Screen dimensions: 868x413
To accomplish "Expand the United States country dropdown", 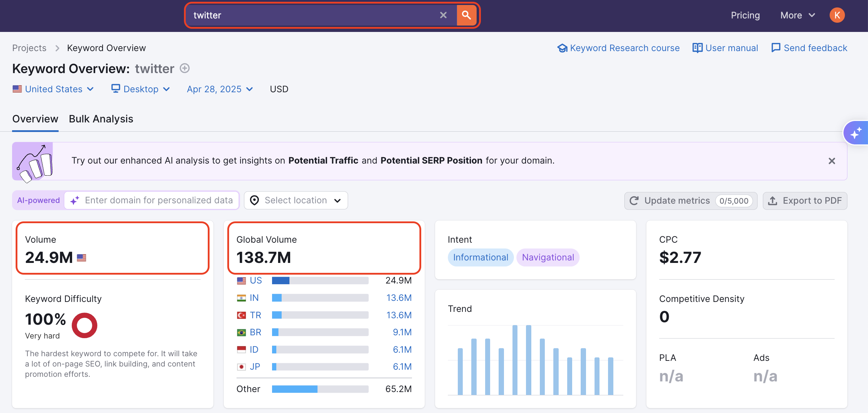I will coord(53,89).
